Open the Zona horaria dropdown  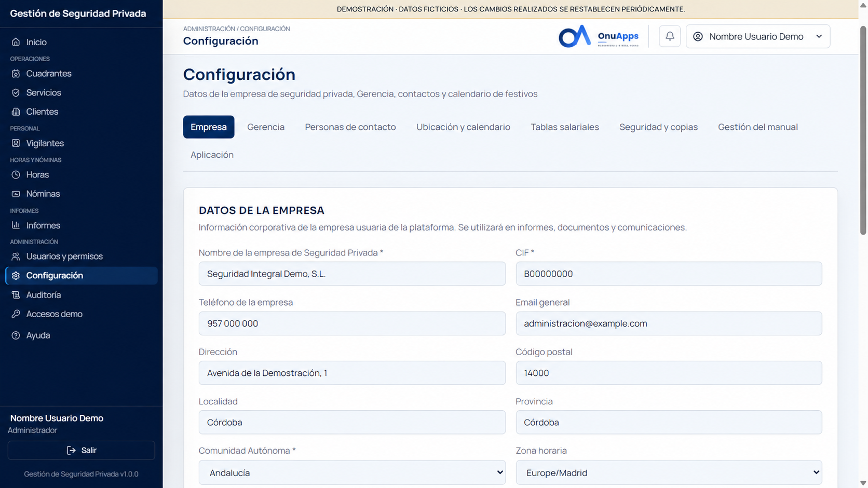(669, 472)
